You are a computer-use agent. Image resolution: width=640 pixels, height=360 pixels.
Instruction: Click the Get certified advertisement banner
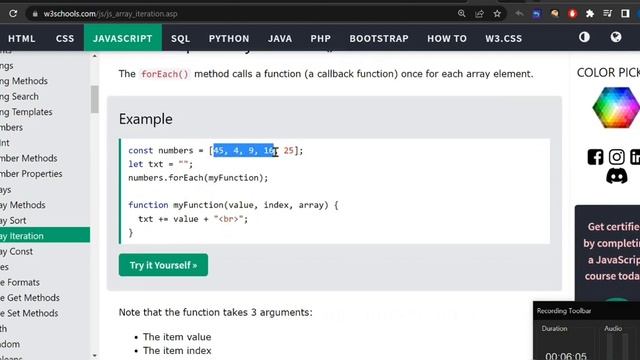pyautogui.click(x=607, y=253)
